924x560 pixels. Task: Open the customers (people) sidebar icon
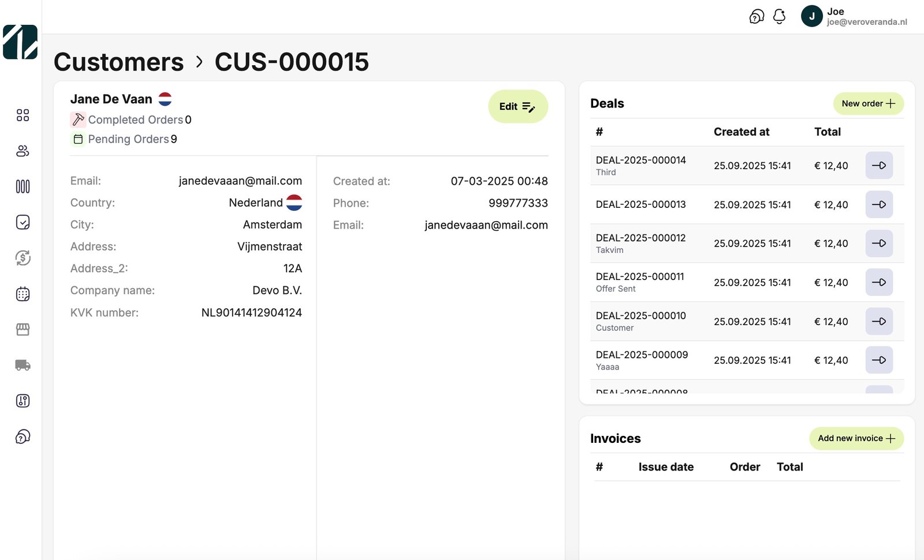coord(23,151)
